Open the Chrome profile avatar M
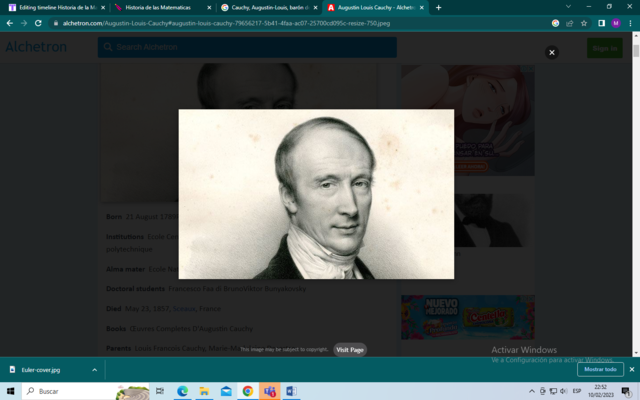The height and width of the screenshot is (400, 640). click(x=616, y=23)
